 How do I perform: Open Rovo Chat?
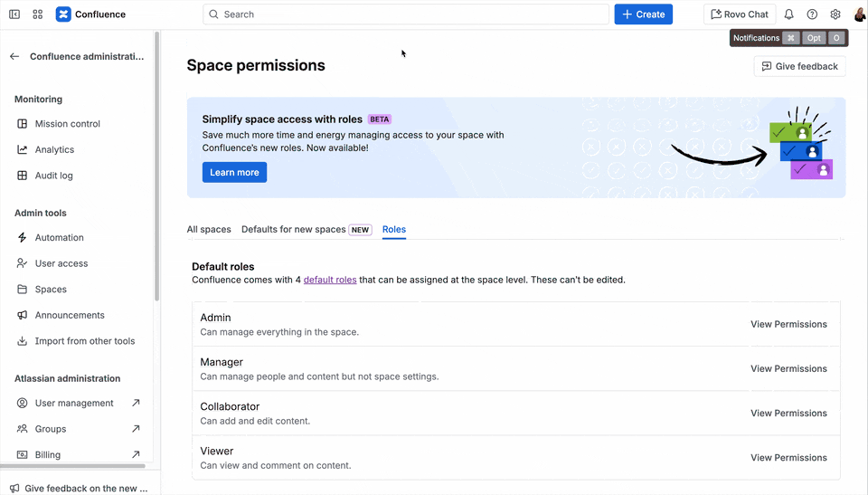coord(740,14)
